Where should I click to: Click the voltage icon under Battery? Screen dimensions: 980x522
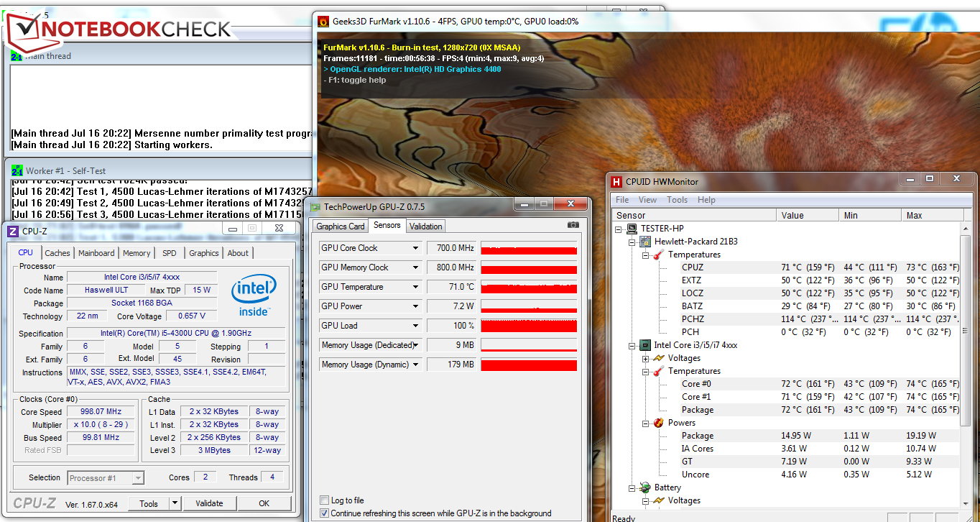pyautogui.click(x=659, y=500)
